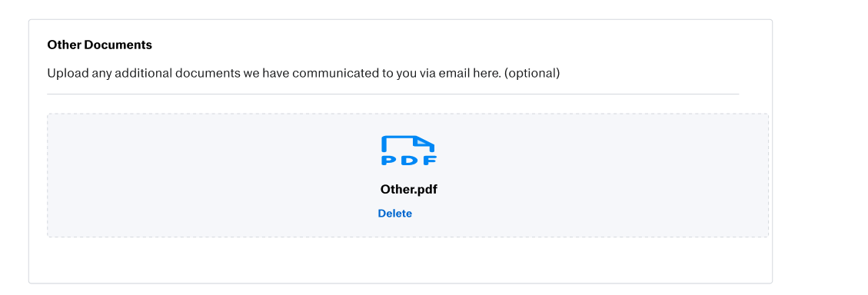The image size is (868, 295).
Task: Click the letter 'P' in PDF icon
Action: (x=389, y=161)
